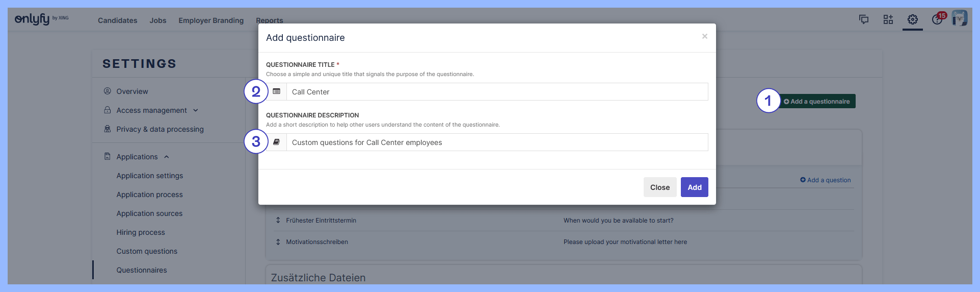Open help icon with 15 notifications

(937, 19)
